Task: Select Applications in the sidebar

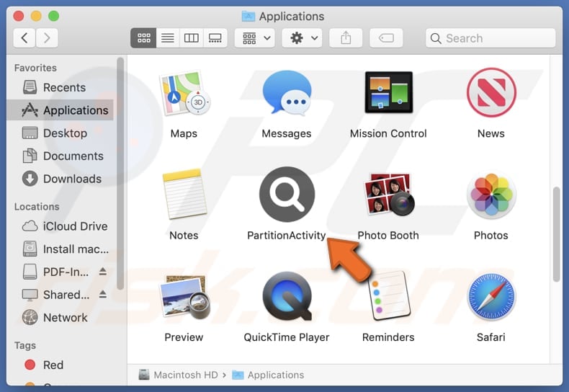Action: (x=61, y=110)
